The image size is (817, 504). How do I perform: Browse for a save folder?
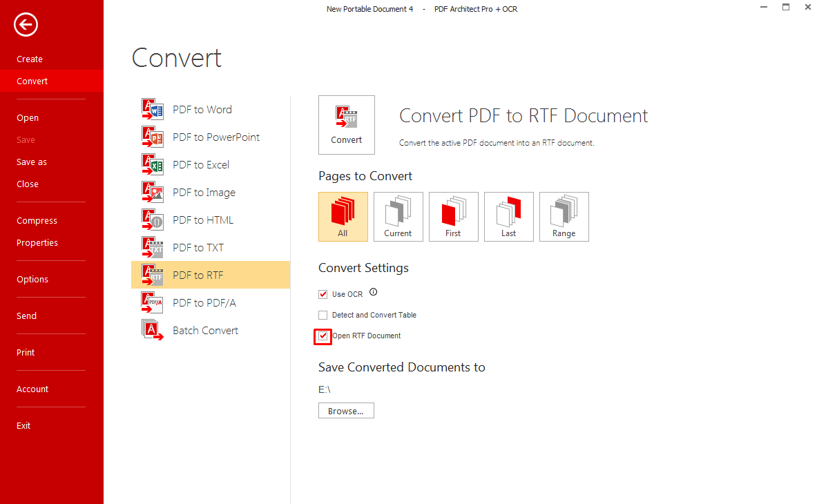346,411
